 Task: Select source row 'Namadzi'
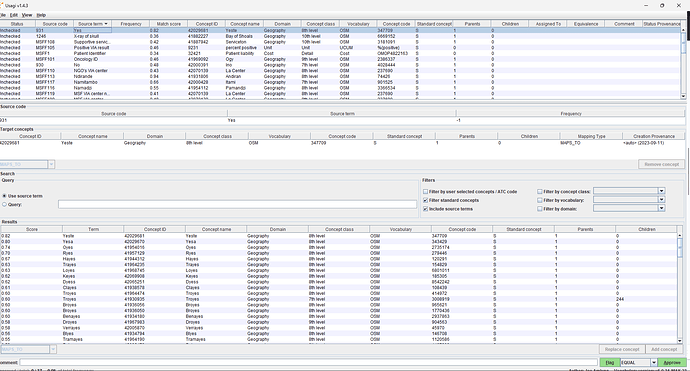pos(340,88)
